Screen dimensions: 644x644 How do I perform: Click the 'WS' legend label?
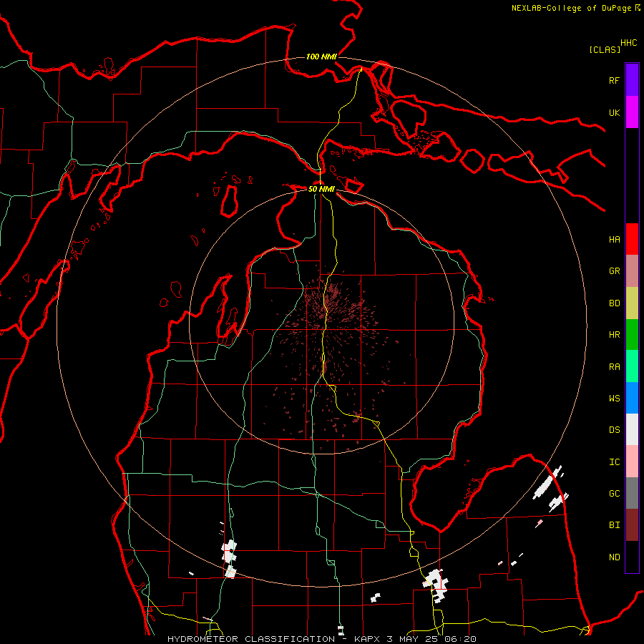point(614,399)
